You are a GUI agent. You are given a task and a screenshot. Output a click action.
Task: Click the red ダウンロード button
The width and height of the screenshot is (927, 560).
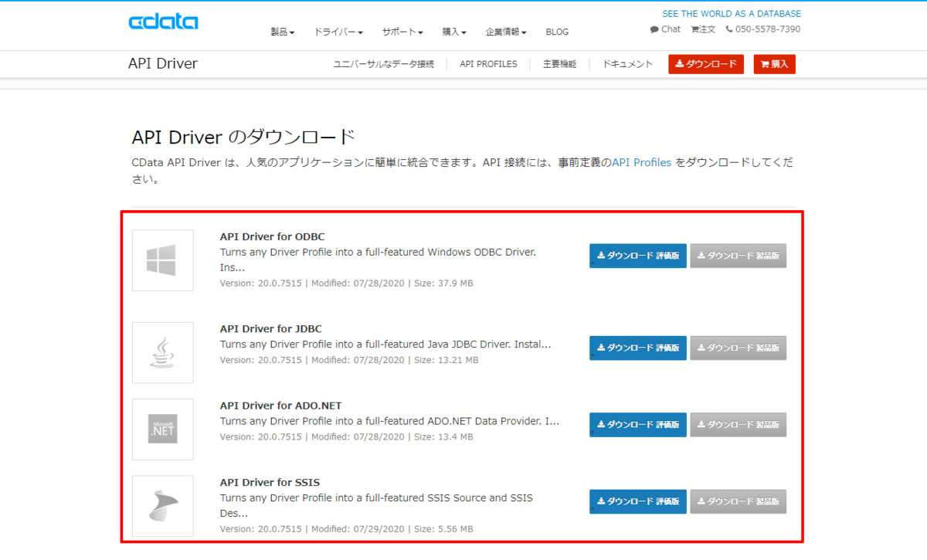pos(706,64)
